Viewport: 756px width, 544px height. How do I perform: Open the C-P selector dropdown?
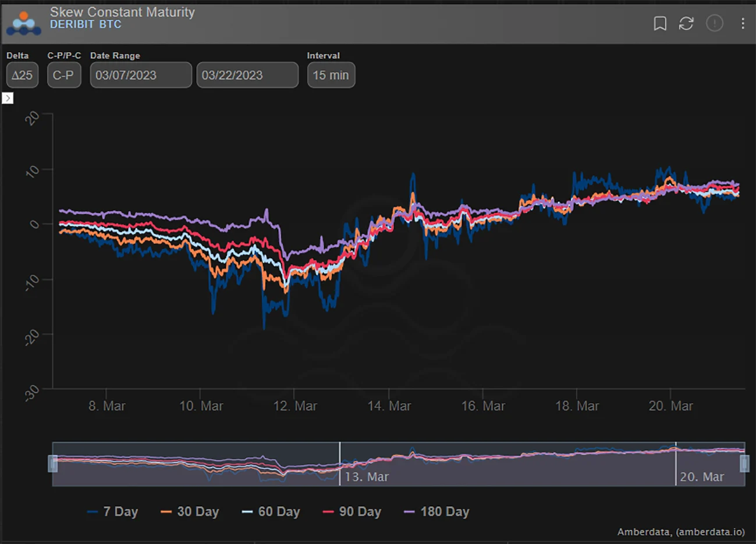[x=64, y=75]
